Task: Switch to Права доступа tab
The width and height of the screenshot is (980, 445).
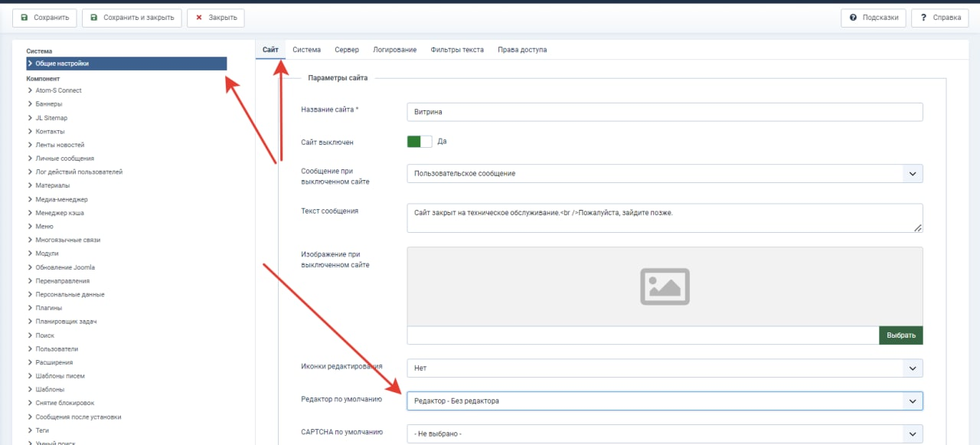Action: pos(522,50)
